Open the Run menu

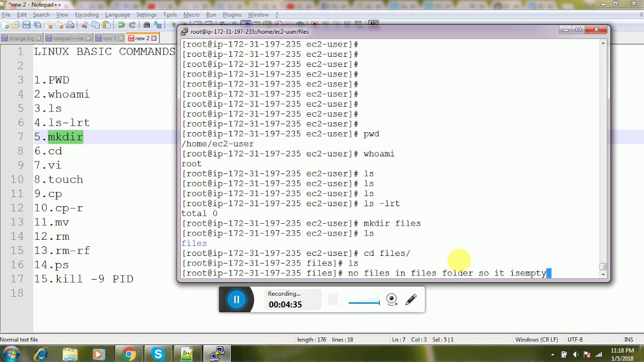211,15
